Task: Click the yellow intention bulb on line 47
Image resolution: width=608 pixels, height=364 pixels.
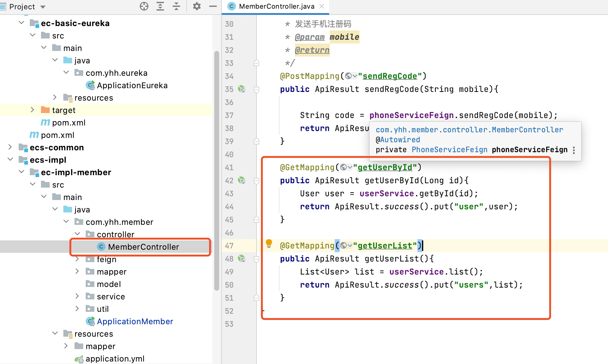Action: pyautogui.click(x=269, y=243)
